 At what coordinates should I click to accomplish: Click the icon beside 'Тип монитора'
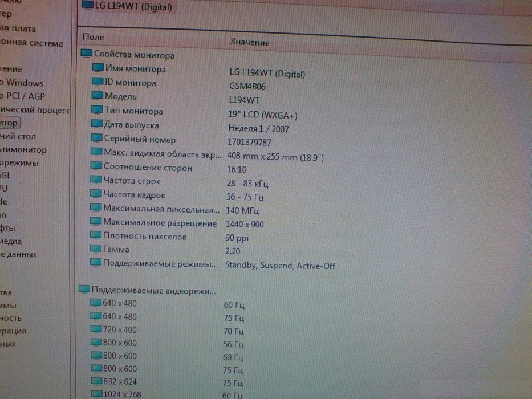click(97, 110)
